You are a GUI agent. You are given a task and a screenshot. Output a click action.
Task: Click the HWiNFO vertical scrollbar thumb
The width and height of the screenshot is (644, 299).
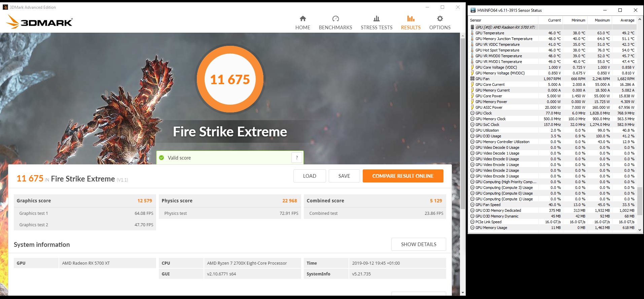(640, 201)
